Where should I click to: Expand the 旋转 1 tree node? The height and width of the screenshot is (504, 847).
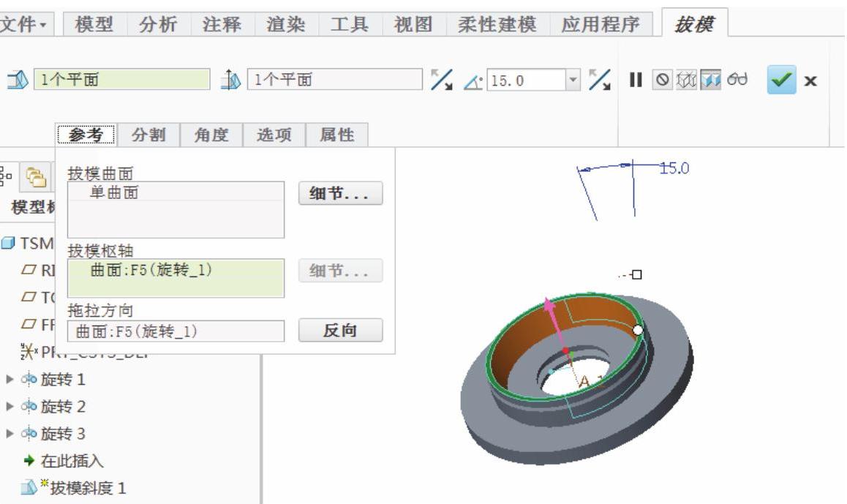(x=10, y=379)
